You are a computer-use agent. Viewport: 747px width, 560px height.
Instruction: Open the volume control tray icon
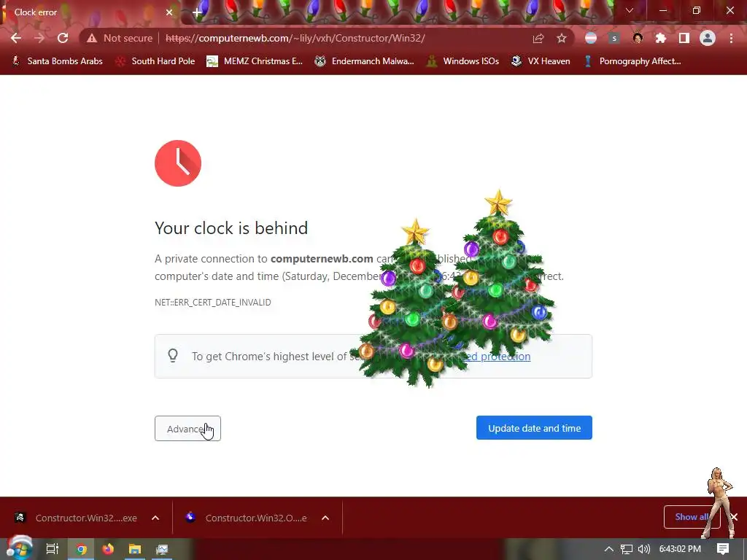[643, 549]
